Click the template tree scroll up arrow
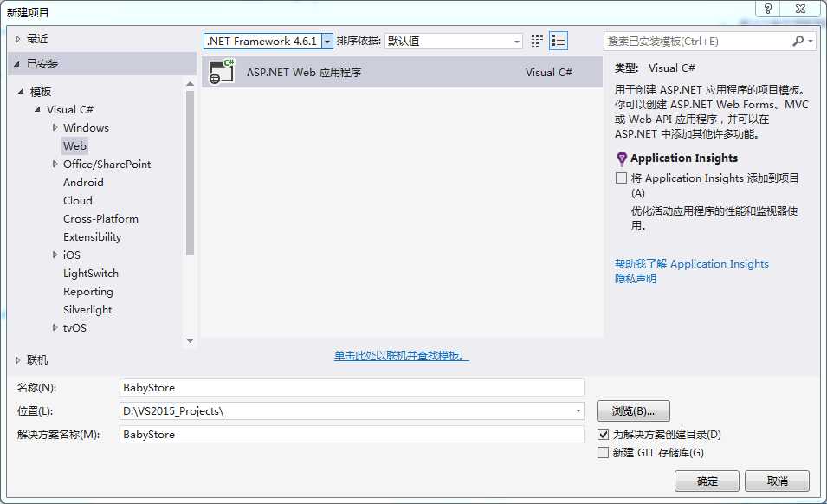This screenshot has width=827, height=504. pyautogui.click(x=191, y=84)
